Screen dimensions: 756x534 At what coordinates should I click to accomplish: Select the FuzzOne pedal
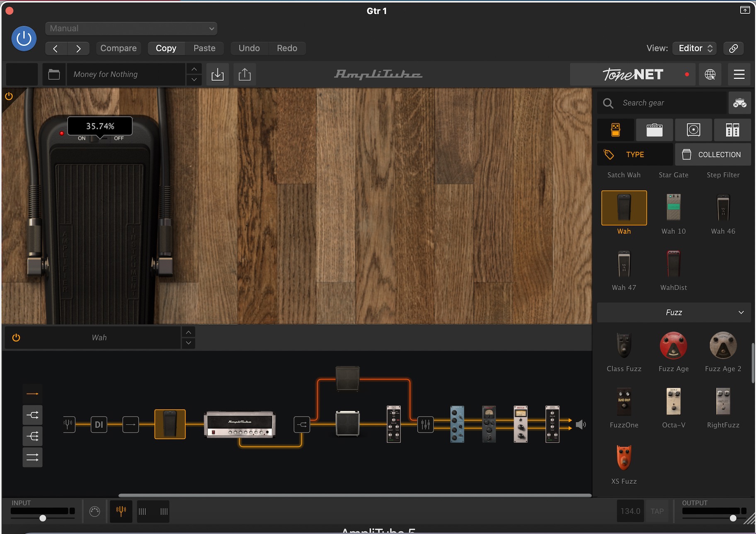[x=624, y=402]
